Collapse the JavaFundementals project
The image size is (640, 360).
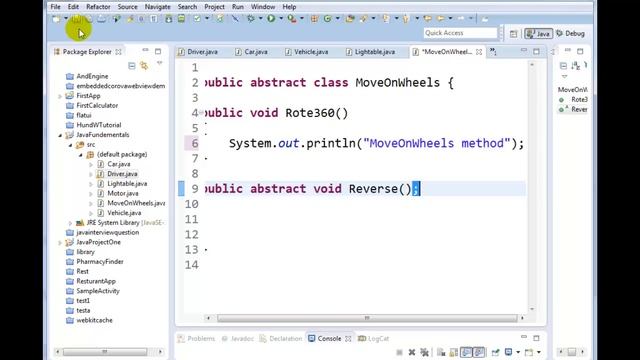[x=60, y=135]
